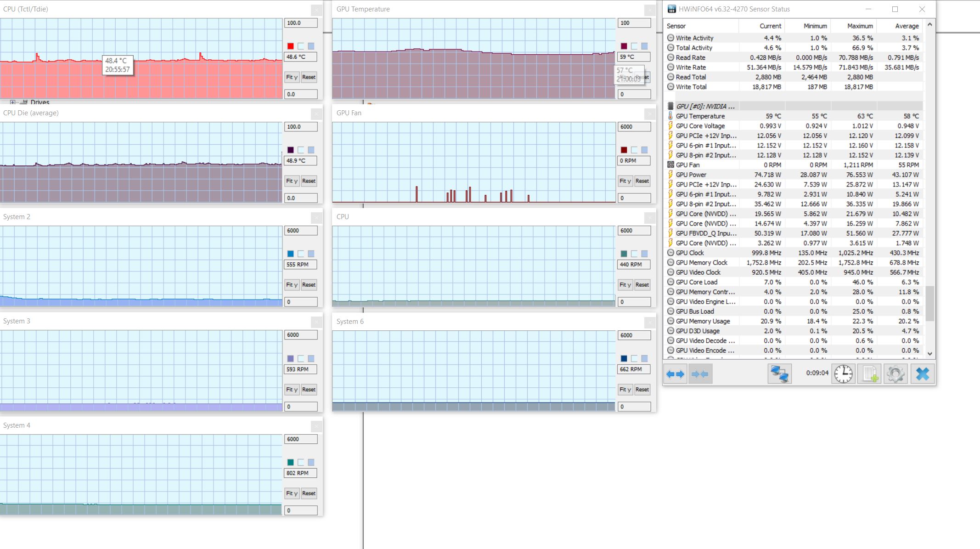Click Reset in the System 2 graph
Image resolution: width=980 pixels, height=549 pixels.
309,285
